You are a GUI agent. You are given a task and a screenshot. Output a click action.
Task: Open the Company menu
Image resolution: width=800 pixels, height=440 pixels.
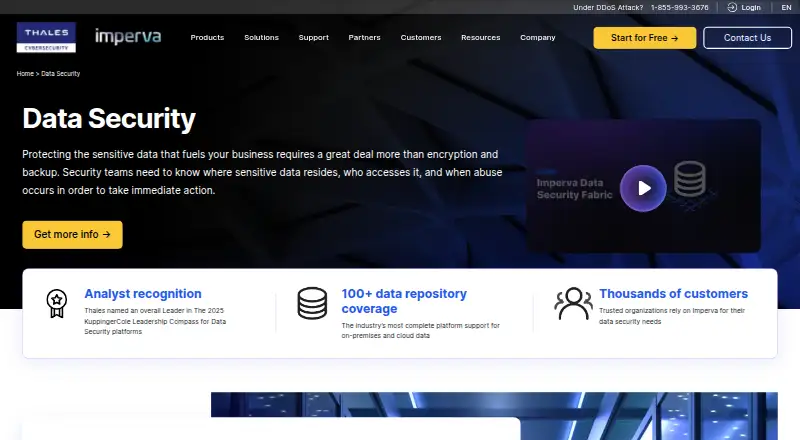coord(538,37)
